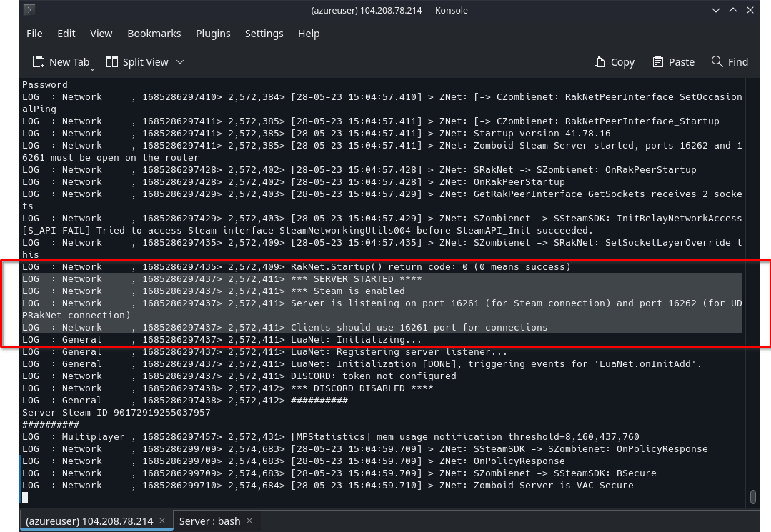Expand the Split View dropdown arrow
Screen dimensions: 771x532
point(180,62)
